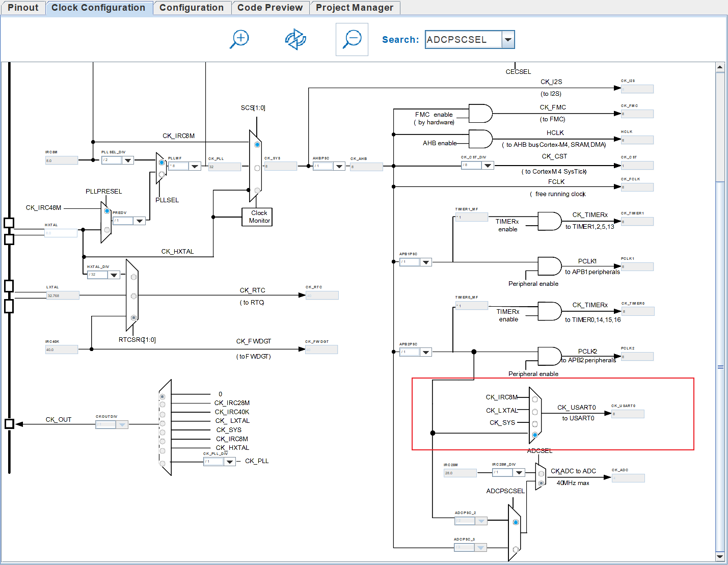Select CK_HXTAL radio on SCS system clock mux
Viewport: 728px width, 565px height.
click(257, 191)
